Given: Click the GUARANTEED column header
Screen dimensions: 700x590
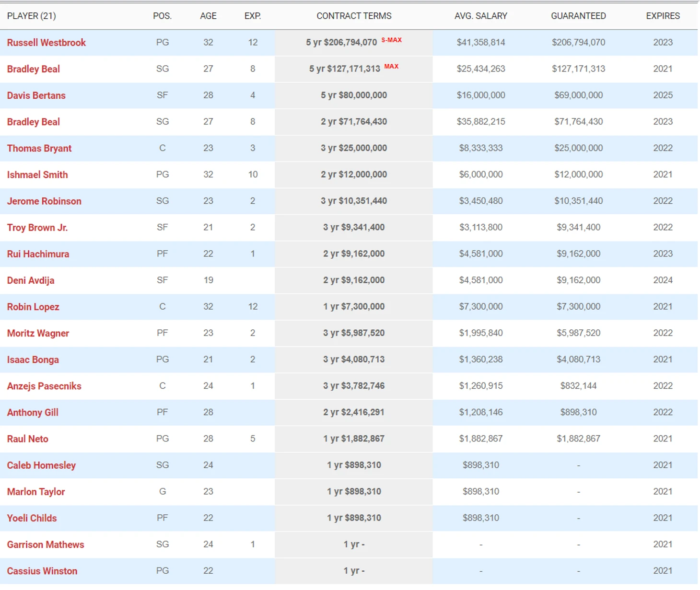Looking at the screenshot, I should [x=578, y=16].
